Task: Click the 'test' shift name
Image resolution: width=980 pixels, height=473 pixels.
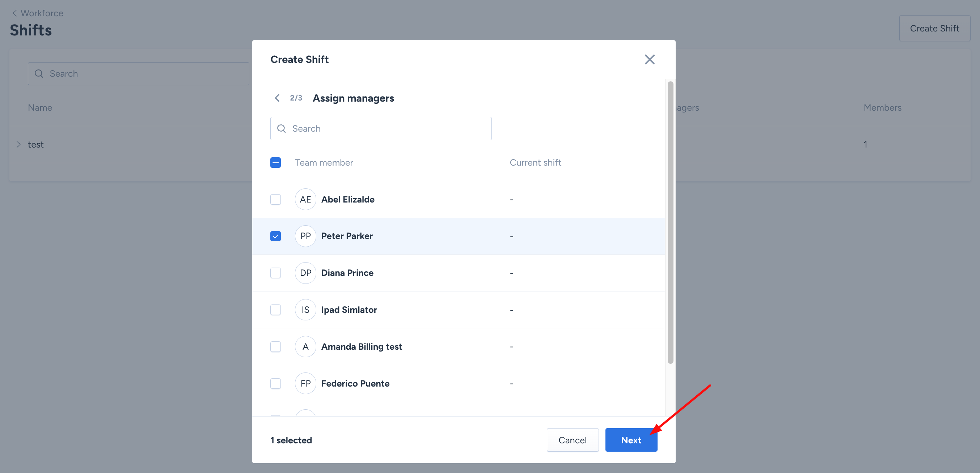Action: pyautogui.click(x=36, y=145)
